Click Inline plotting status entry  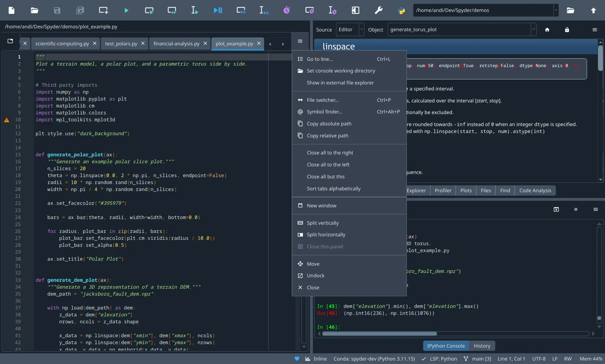pyautogui.click(x=316, y=359)
